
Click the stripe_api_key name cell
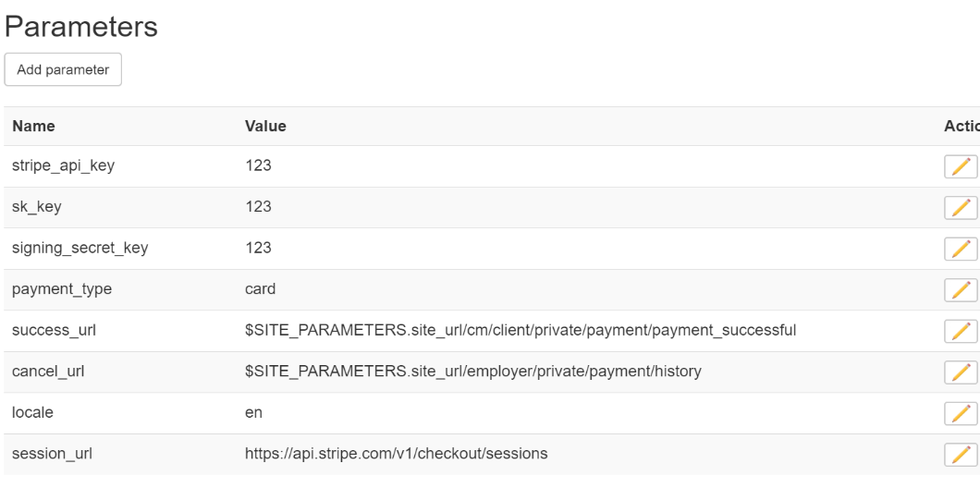pos(63,165)
